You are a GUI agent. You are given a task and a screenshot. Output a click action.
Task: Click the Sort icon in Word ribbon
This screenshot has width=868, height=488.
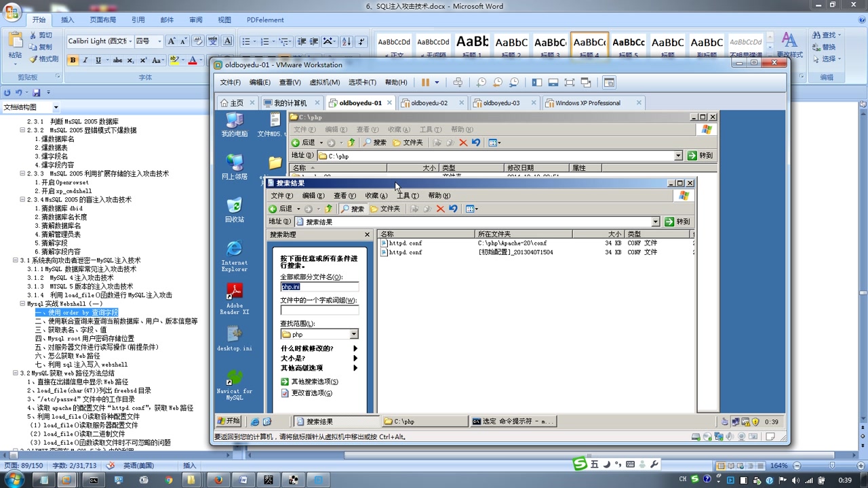pos(347,41)
